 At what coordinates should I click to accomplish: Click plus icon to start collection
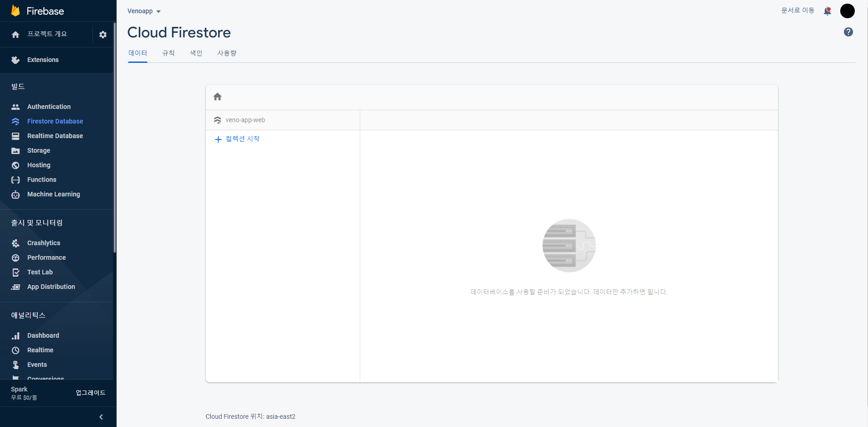pos(218,139)
